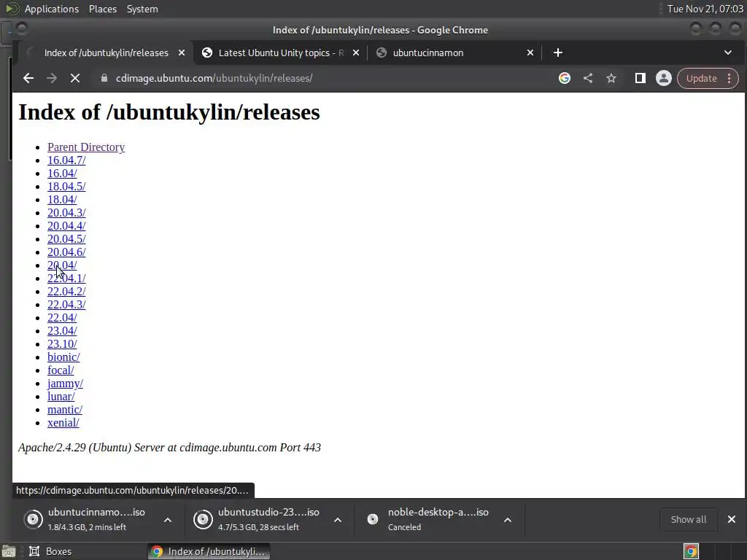The image size is (747, 560).
Task: Share this page using the share icon
Action: [588, 78]
